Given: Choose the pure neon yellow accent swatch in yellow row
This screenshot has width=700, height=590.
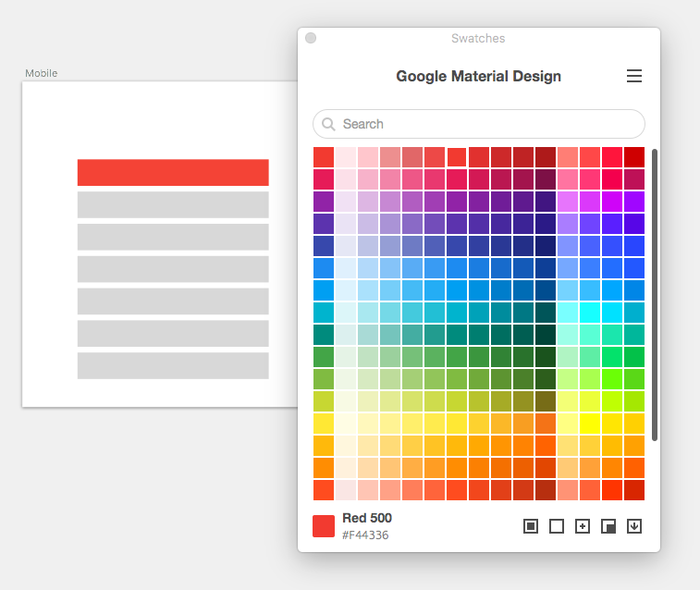Looking at the screenshot, I should [590, 424].
